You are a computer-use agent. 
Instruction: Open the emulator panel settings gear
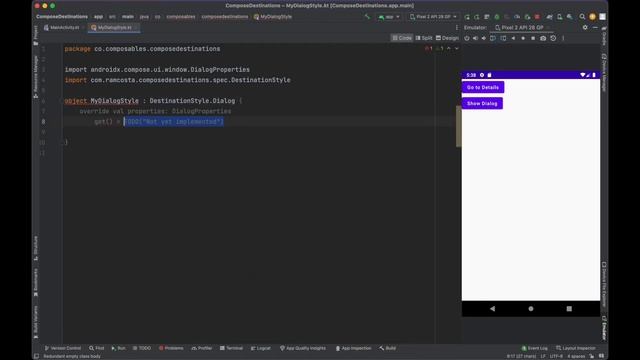click(585, 27)
